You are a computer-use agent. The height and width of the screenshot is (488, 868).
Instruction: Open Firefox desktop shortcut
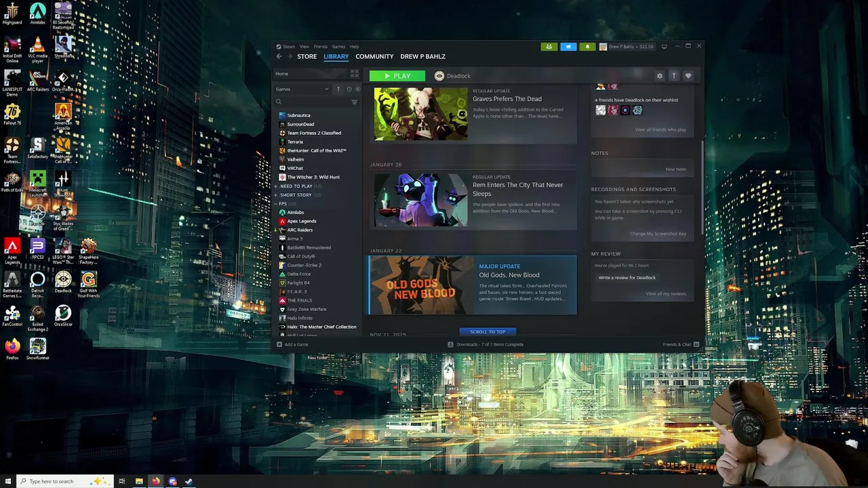coord(12,348)
